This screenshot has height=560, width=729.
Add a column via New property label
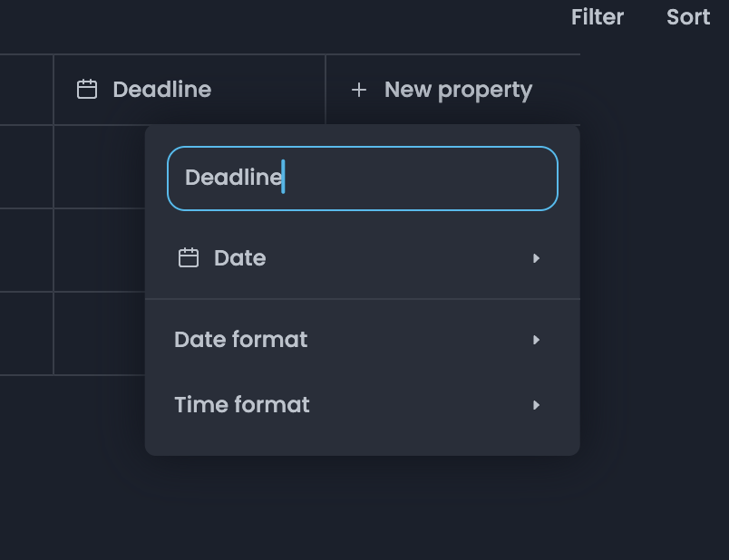458,90
